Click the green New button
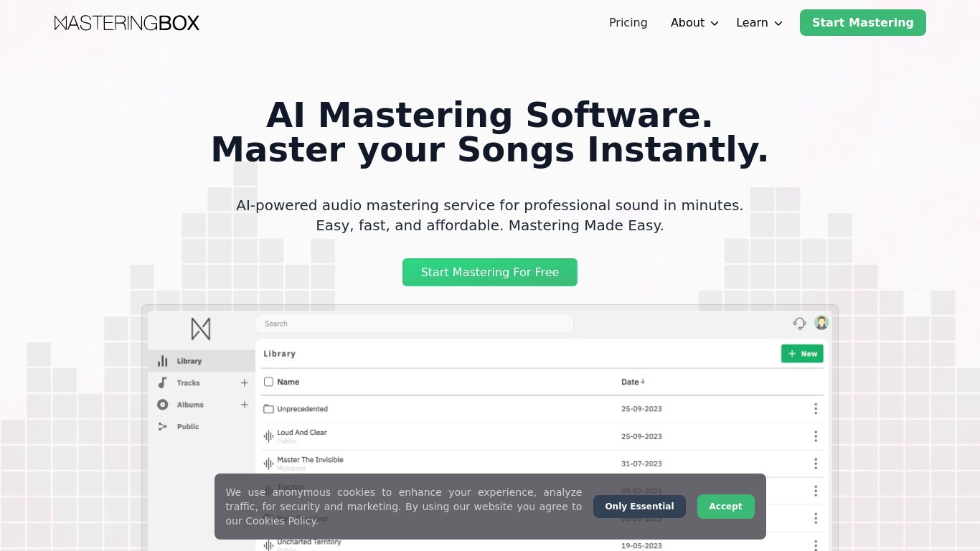This screenshot has height=551, width=980. (802, 354)
